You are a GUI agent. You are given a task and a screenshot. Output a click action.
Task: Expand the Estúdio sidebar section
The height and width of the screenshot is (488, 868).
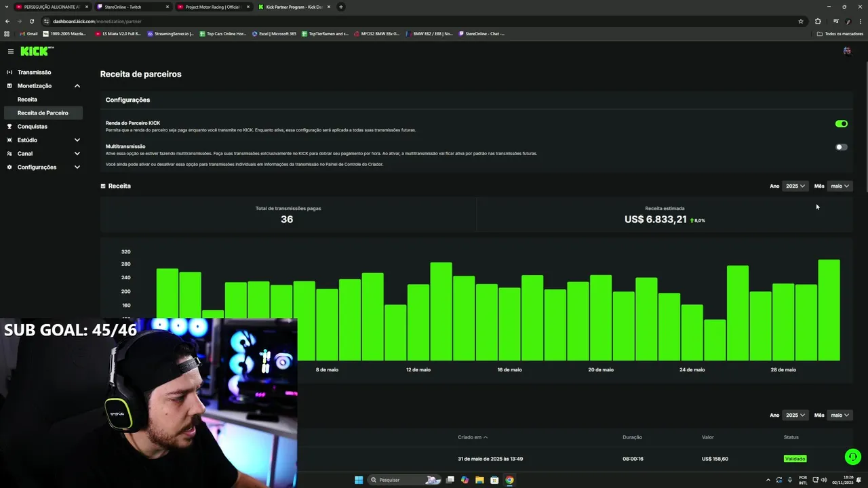[77, 140]
